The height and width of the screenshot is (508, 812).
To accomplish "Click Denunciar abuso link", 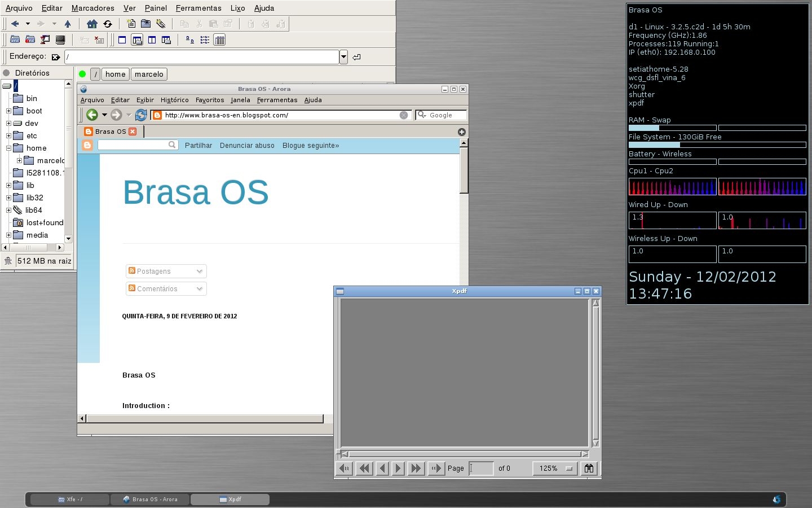I will (247, 146).
